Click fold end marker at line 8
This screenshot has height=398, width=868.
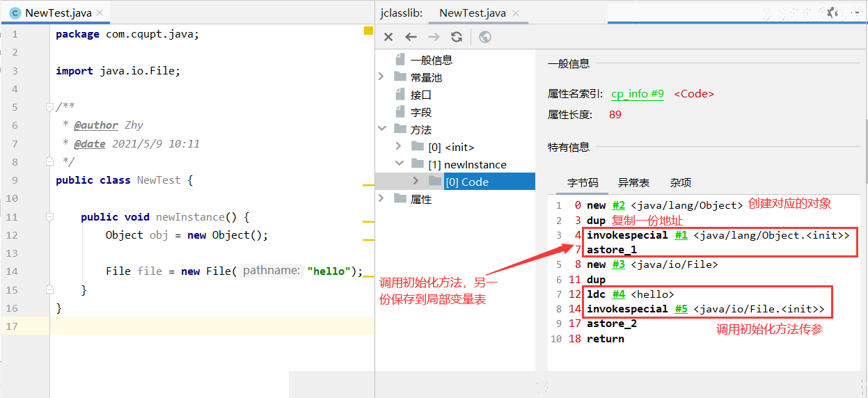[x=49, y=161]
